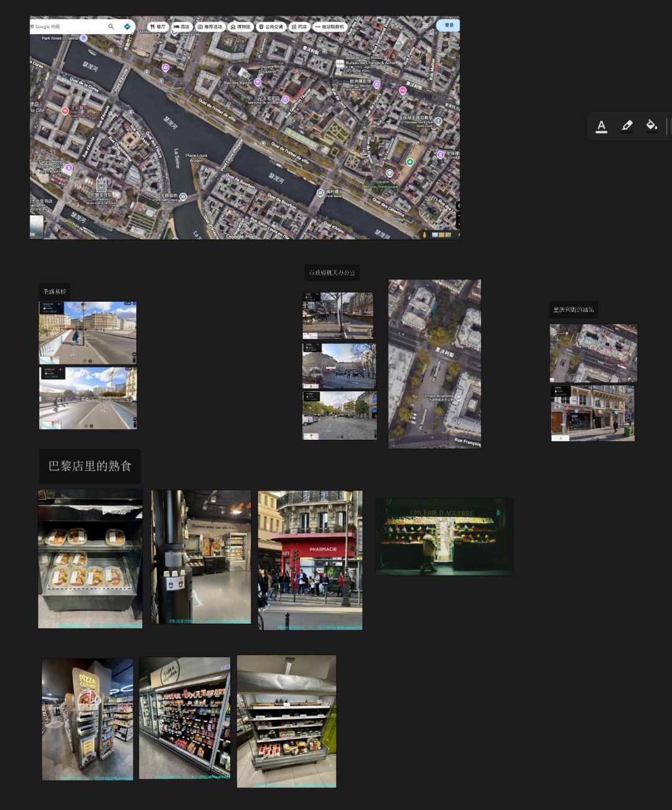The height and width of the screenshot is (810, 672).
Task: Click the 餐厅 restaurants chip
Action: 158,27
